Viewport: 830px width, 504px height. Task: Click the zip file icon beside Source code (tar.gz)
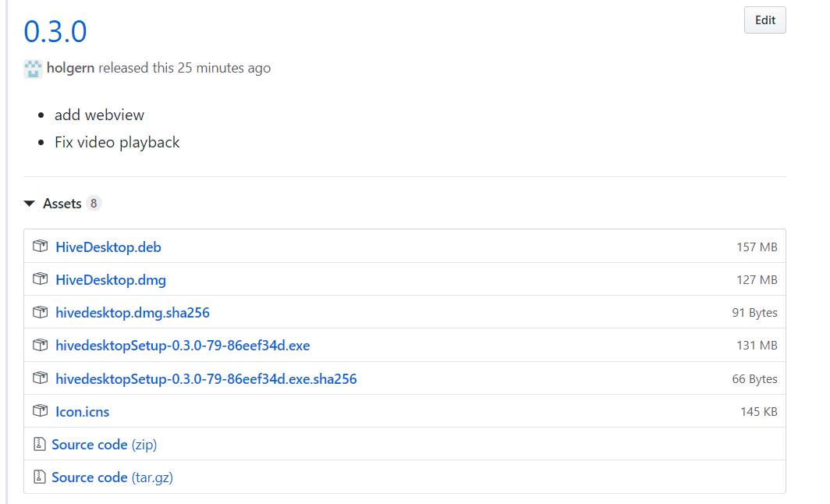[39, 477]
